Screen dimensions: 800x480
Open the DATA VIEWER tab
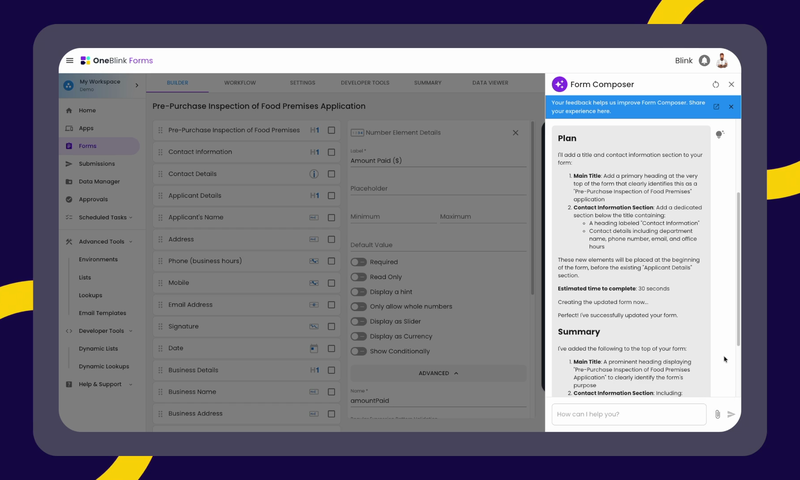pos(490,83)
